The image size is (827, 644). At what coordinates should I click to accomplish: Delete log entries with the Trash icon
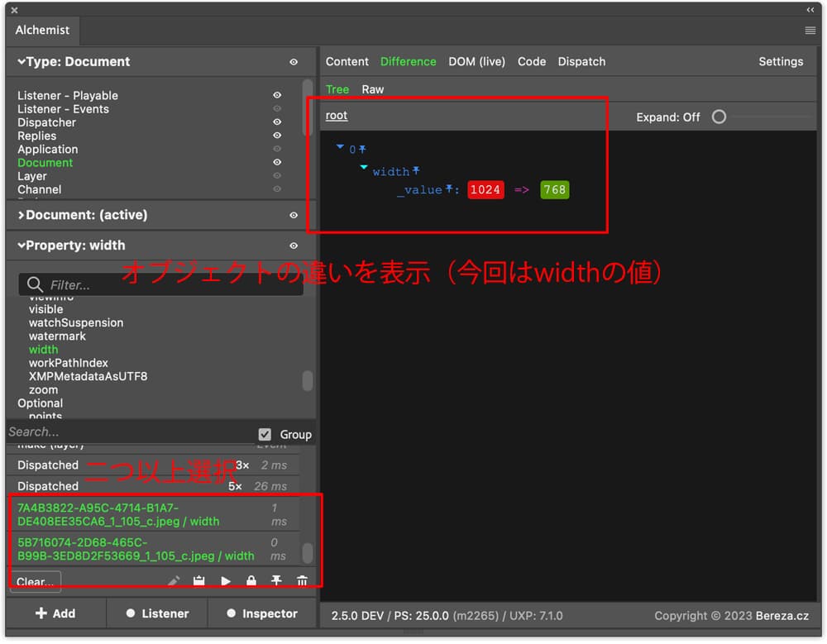click(303, 580)
